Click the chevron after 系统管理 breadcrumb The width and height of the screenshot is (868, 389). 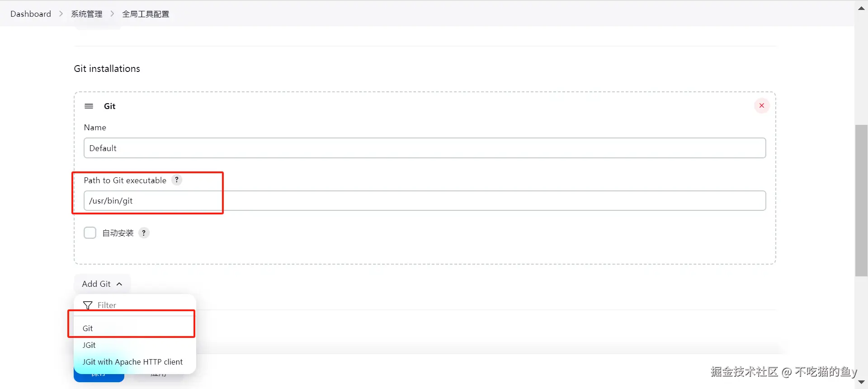coord(112,14)
